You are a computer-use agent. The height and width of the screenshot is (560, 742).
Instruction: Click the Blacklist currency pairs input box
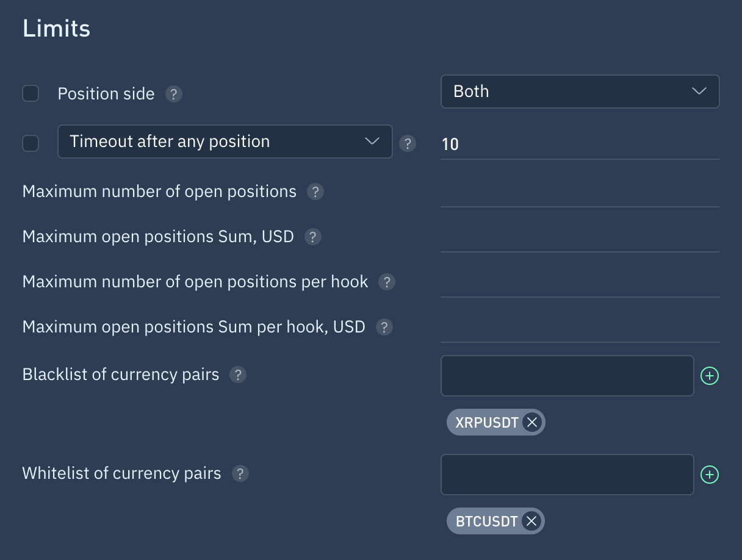coord(567,376)
